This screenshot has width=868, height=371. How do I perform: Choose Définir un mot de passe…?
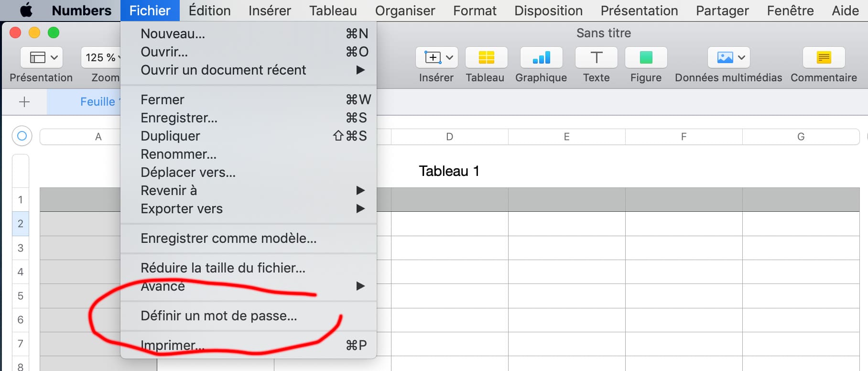pyautogui.click(x=219, y=316)
